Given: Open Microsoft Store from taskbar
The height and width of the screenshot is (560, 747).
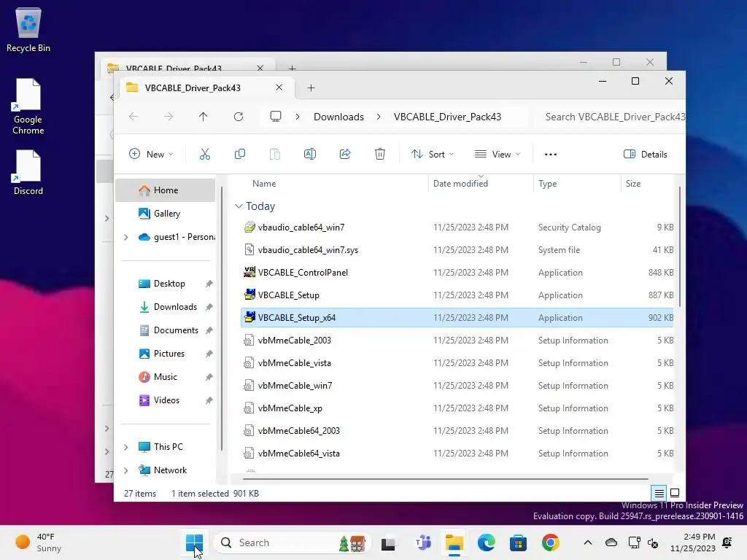Looking at the screenshot, I should 518,542.
